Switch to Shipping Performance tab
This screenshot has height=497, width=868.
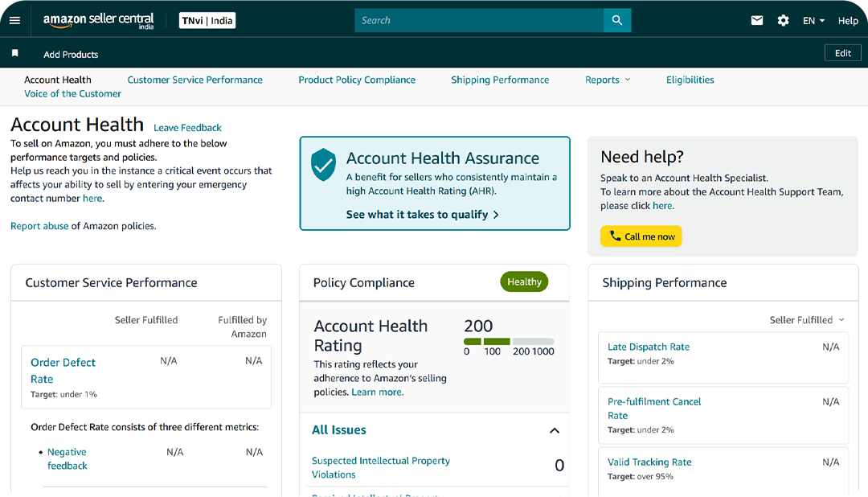pyautogui.click(x=500, y=80)
